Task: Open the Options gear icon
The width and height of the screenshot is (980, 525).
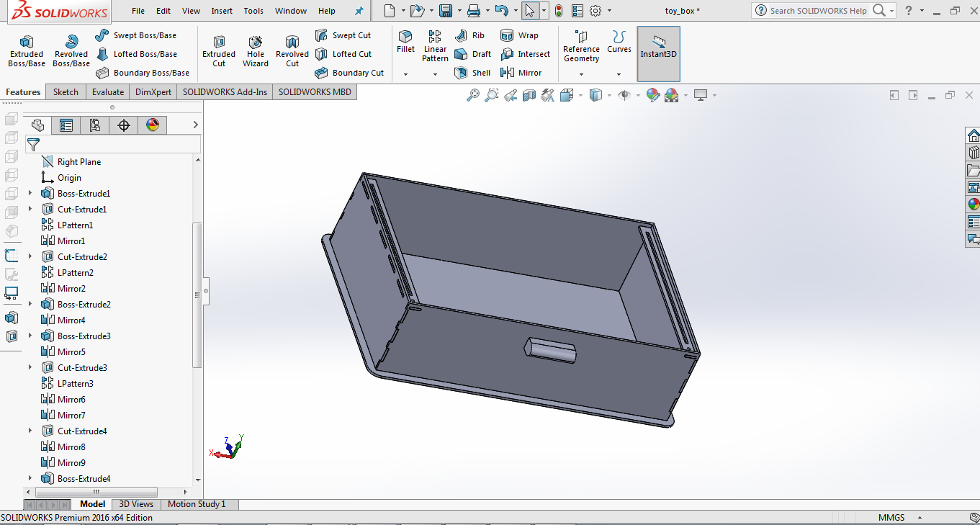Action: click(595, 11)
